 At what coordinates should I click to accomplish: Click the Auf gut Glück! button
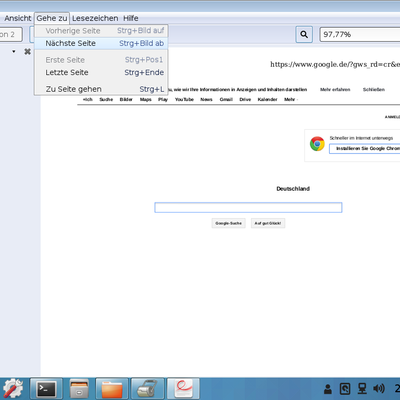[x=268, y=223]
